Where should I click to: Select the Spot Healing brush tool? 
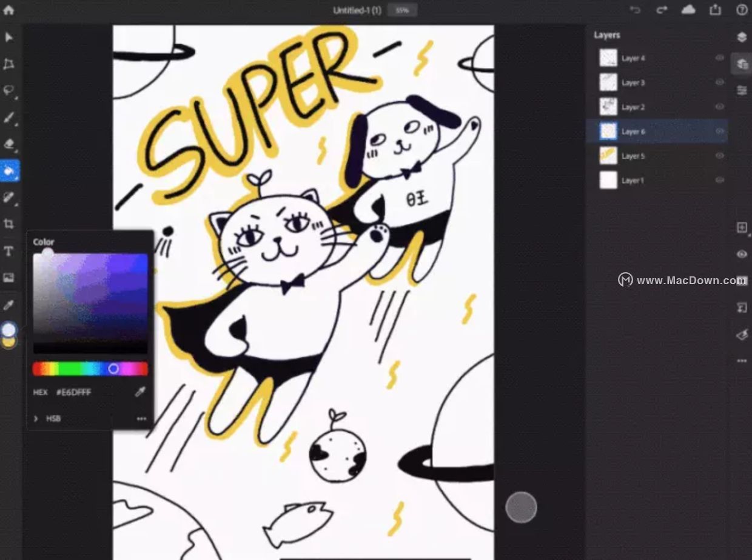[9, 197]
